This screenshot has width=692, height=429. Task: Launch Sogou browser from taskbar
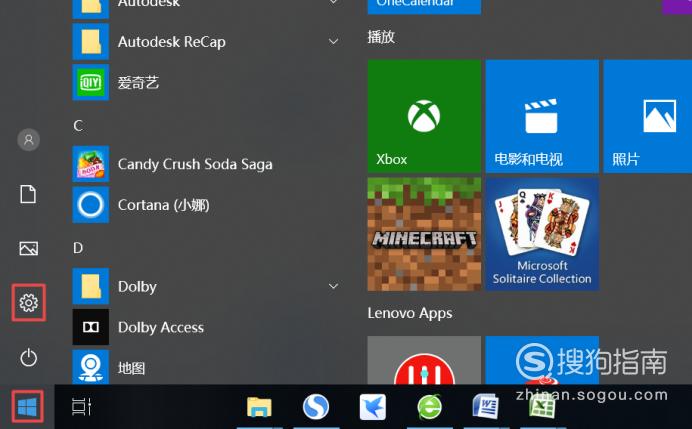point(316,406)
